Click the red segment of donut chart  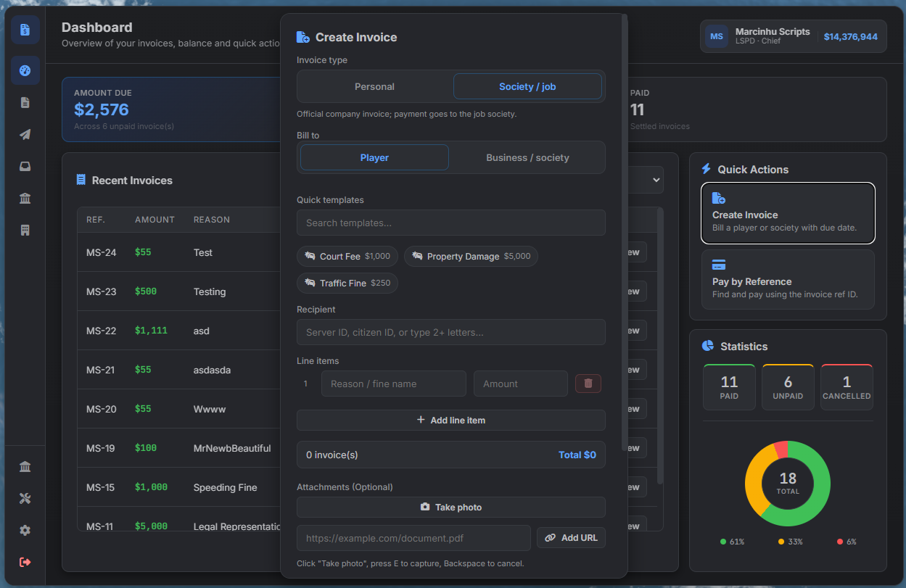(x=781, y=450)
